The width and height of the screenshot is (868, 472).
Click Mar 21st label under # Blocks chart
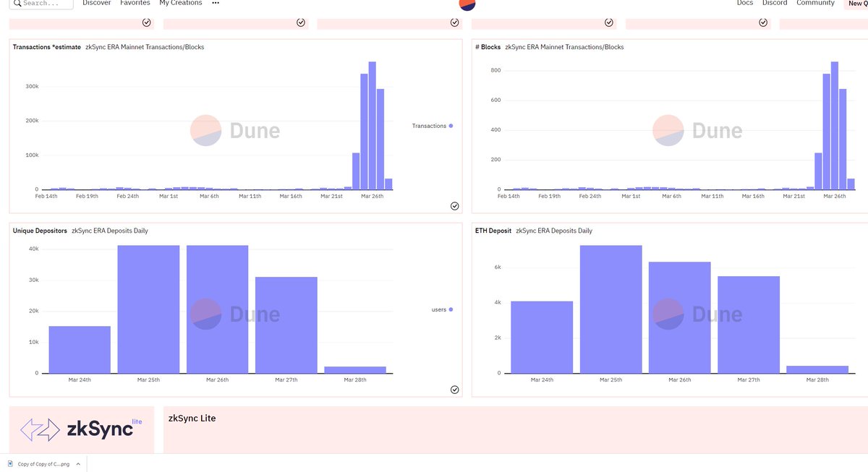(x=793, y=196)
